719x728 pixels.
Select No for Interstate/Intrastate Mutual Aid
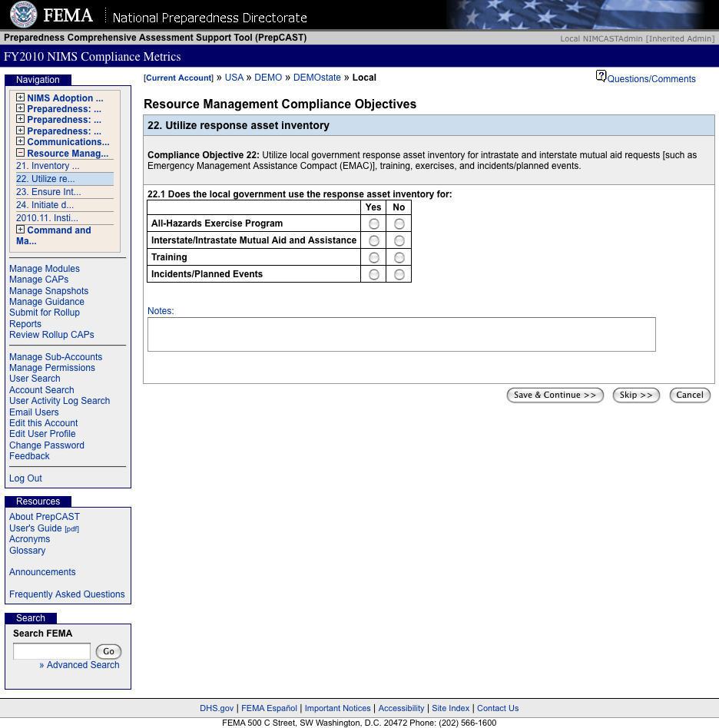tap(399, 240)
